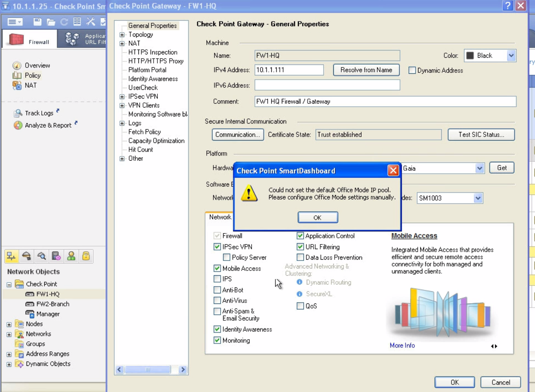Open the SM1003 dropdown
The height and width of the screenshot is (392, 535).
pos(478,198)
